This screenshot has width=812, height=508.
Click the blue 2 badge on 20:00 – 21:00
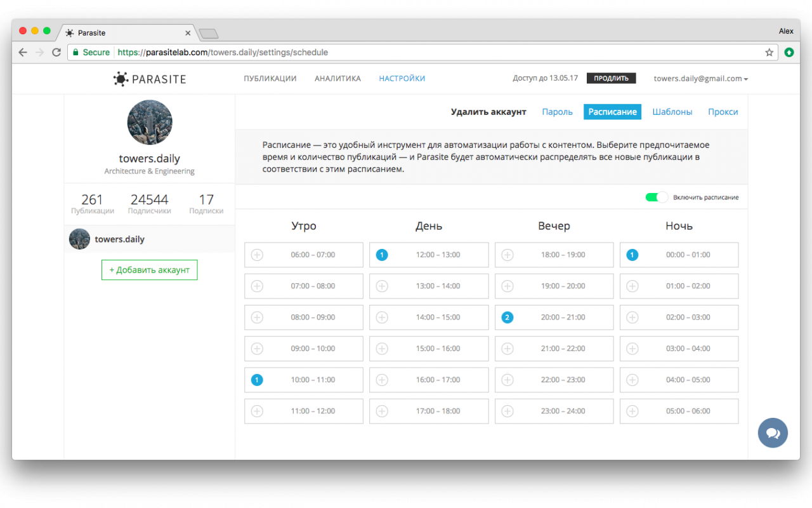click(507, 317)
